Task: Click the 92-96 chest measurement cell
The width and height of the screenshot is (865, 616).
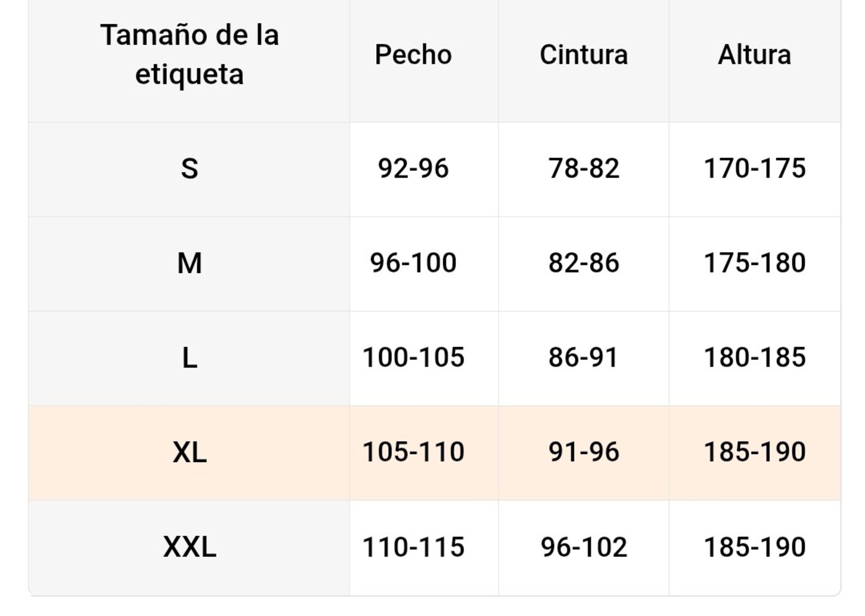Action: pos(413,168)
